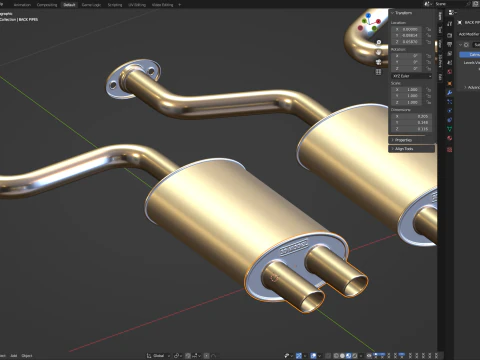Open the Object Data mesh tab icon
The width and height of the screenshot is (480, 360).
[x=450, y=129]
